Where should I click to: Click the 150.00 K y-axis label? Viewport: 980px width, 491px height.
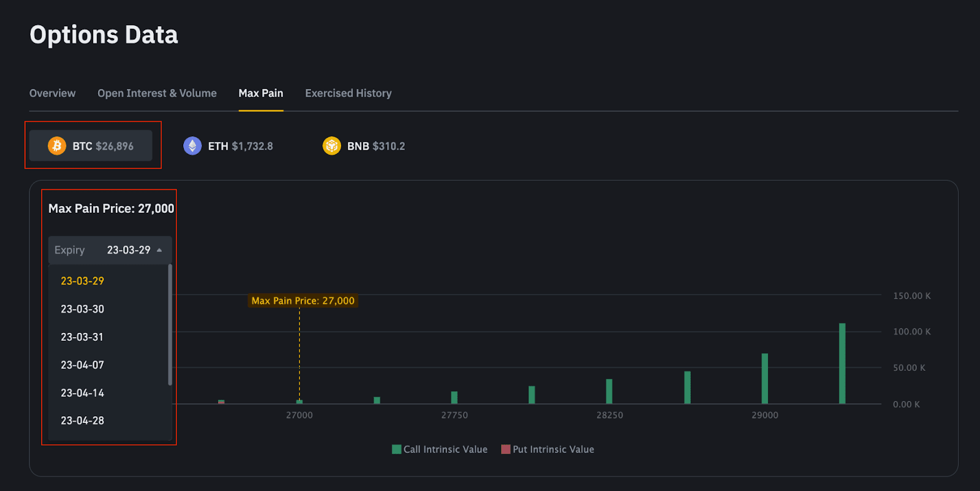click(x=912, y=295)
